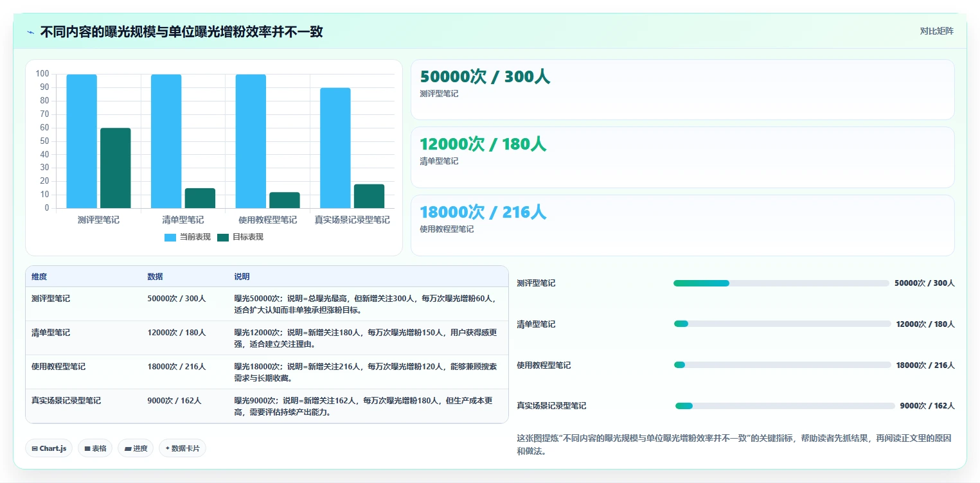Click the dark green bar for 使用教程型笔记
The height and width of the screenshot is (483, 980).
click(x=285, y=200)
